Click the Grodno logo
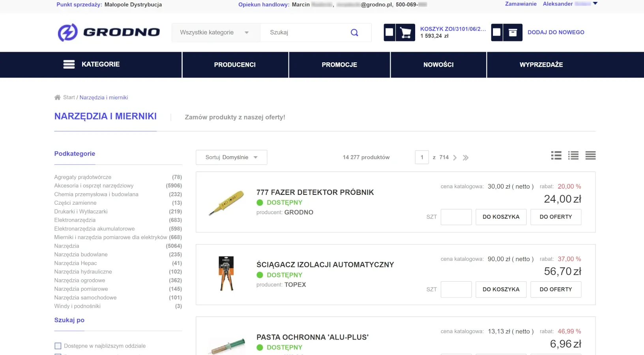This screenshot has width=644, height=355. click(x=109, y=32)
